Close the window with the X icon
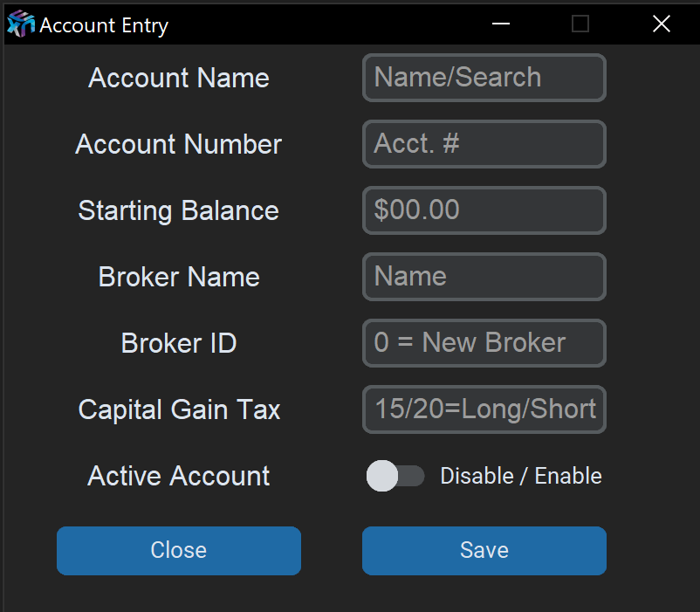700x612 pixels. click(x=661, y=24)
